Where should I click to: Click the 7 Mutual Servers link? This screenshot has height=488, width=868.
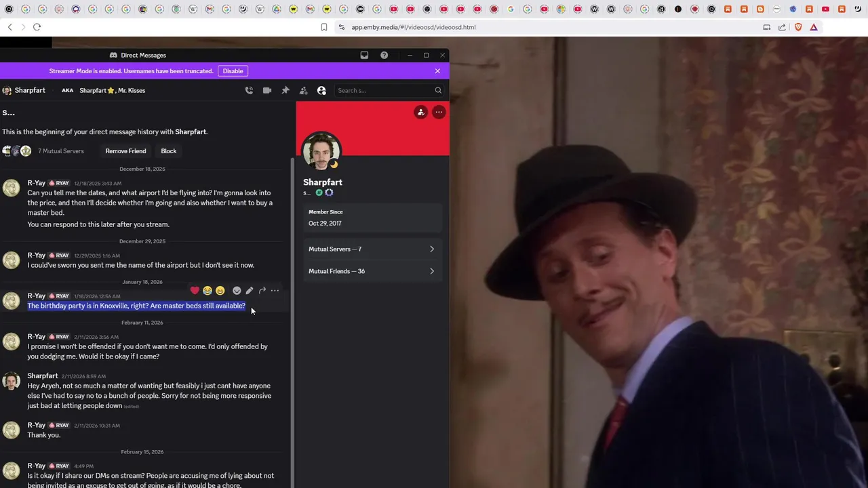[61, 151]
